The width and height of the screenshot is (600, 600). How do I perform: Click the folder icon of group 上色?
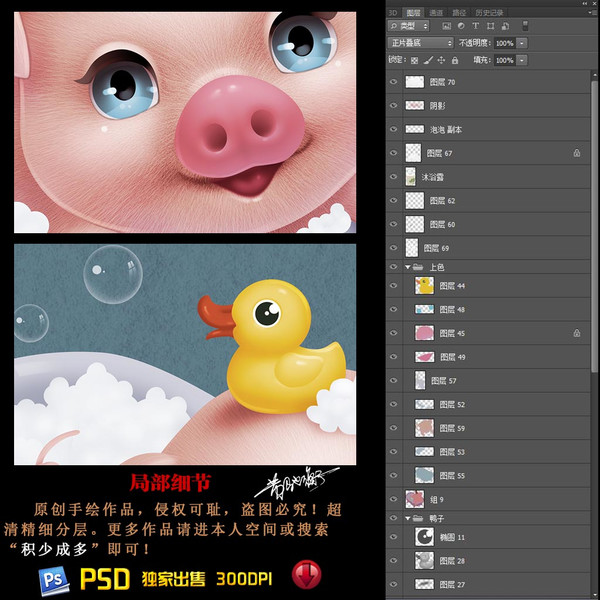pyautogui.click(x=418, y=267)
